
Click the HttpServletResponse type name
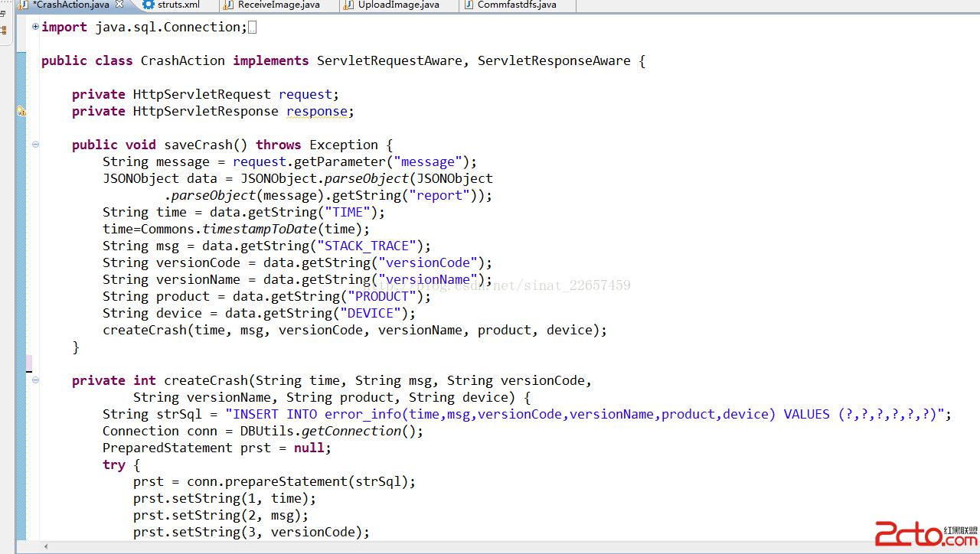click(206, 111)
